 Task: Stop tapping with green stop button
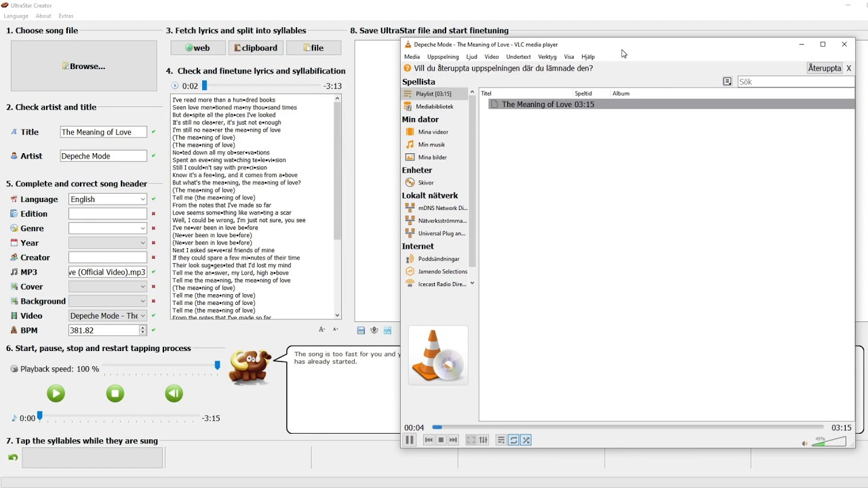tap(115, 393)
